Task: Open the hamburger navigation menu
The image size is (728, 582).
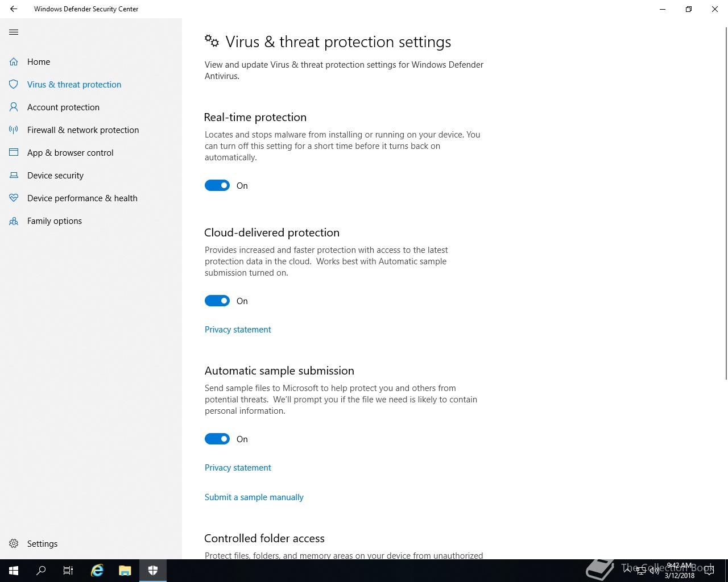Action: click(14, 32)
